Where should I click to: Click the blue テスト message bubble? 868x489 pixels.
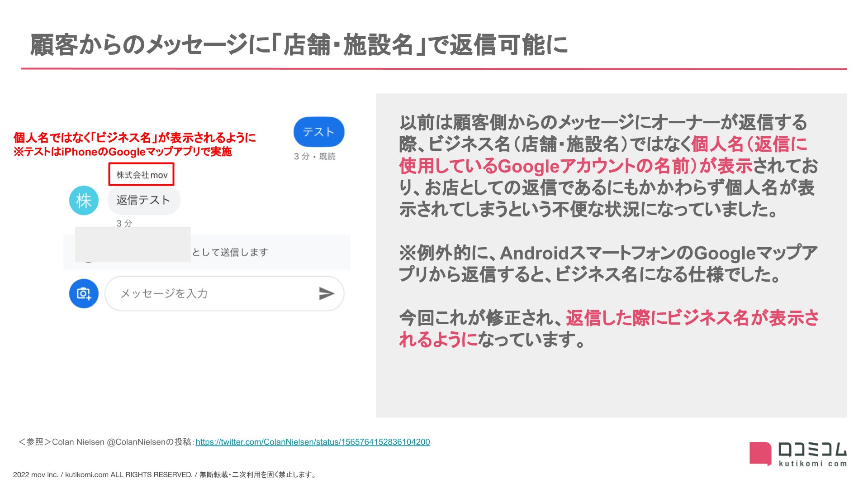(x=319, y=132)
